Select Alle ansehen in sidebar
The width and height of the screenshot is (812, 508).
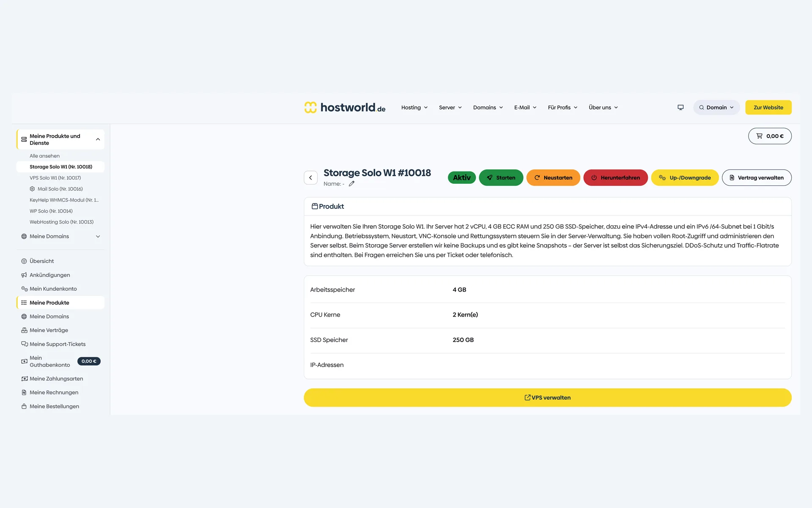click(x=44, y=156)
